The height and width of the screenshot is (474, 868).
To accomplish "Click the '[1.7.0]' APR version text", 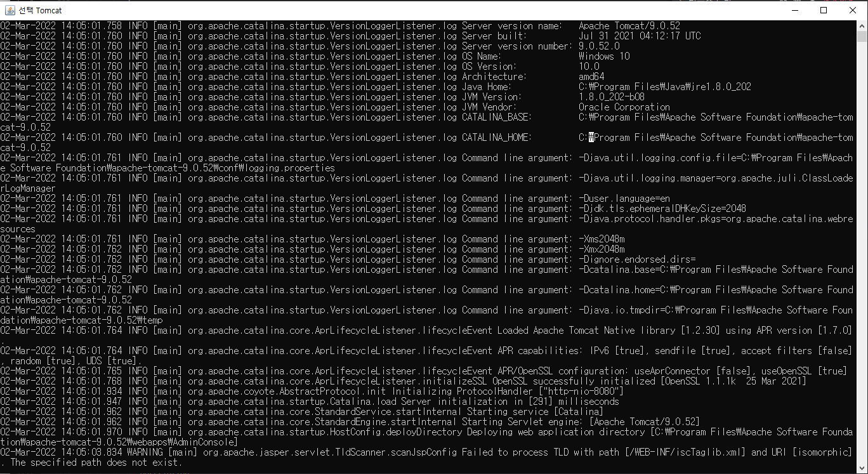I will click(835, 331).
